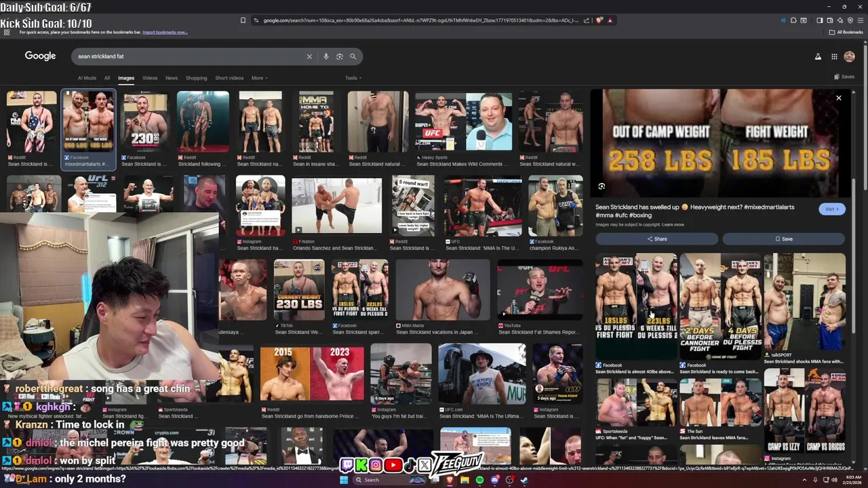Click Import bookmarks now link
The image size is (868, 488).
(165, 32)
